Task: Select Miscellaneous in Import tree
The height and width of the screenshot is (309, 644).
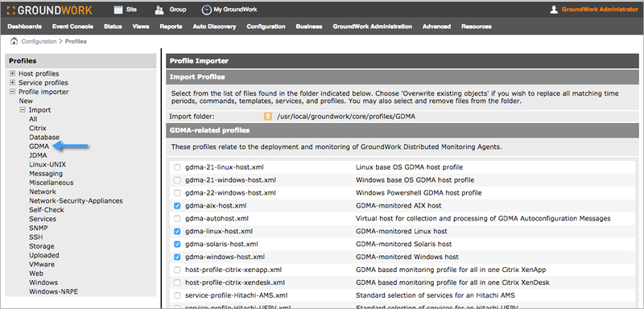Action: pos(52,183)
